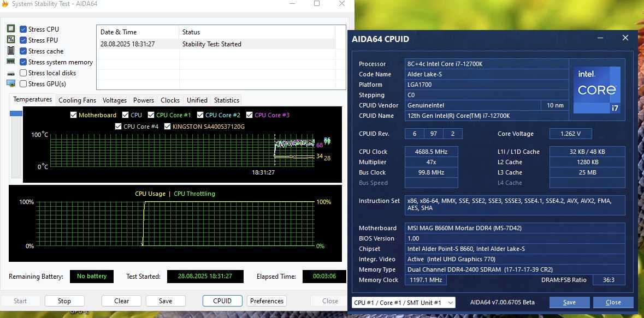Click the 4688.5 MHz CPU Clock value
Image resolution: width=644 pixels, height=318 pixels.
(432, 152)
